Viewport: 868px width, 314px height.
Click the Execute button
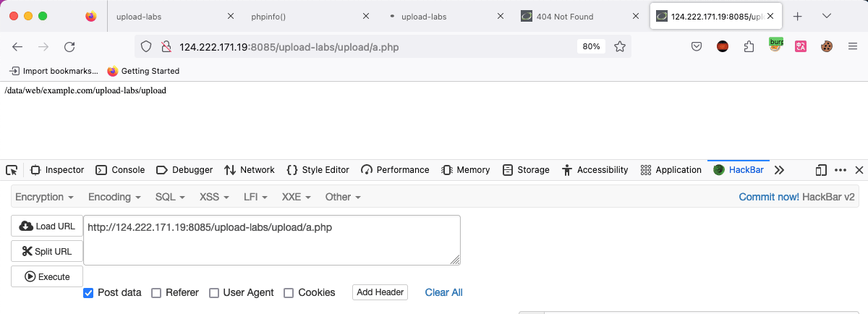[x=47, y=276]
